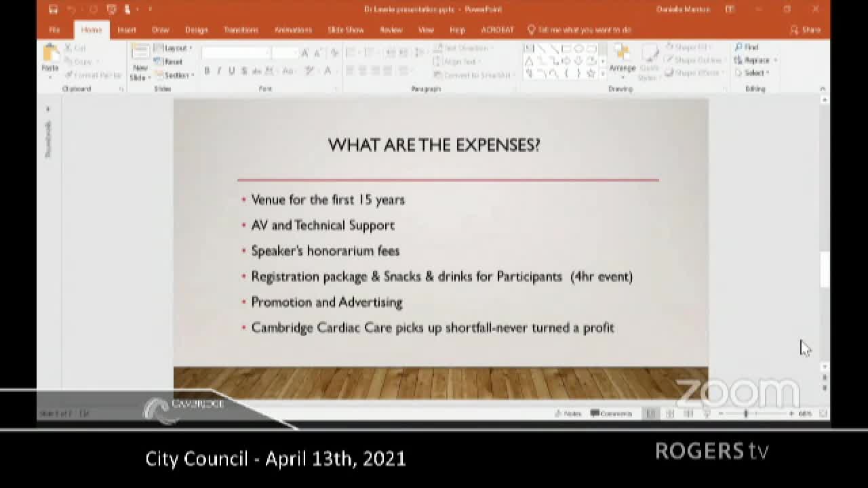Open the Select dropdown in Editing
Screen dimensions: 868x488
pos(751,73)
